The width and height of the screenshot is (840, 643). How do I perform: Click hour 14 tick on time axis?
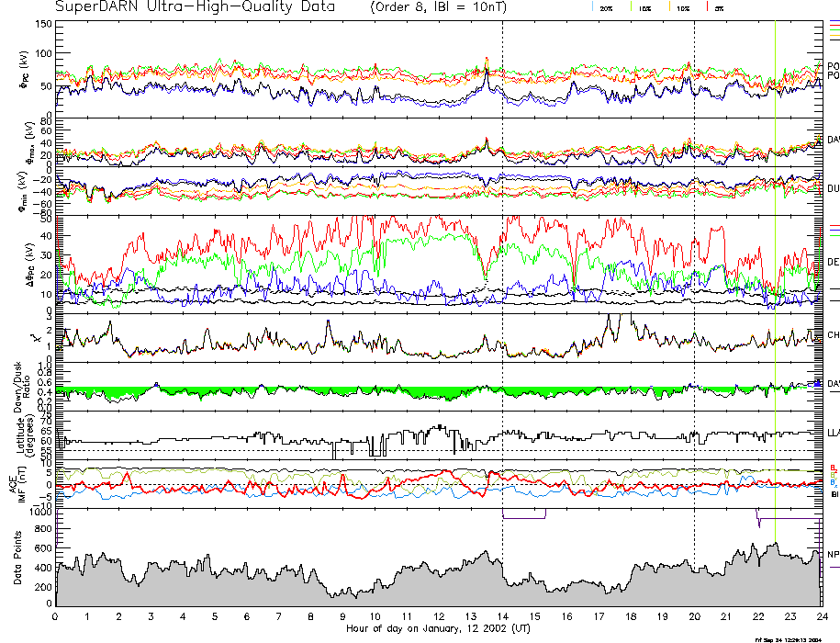tap(503, 617)
